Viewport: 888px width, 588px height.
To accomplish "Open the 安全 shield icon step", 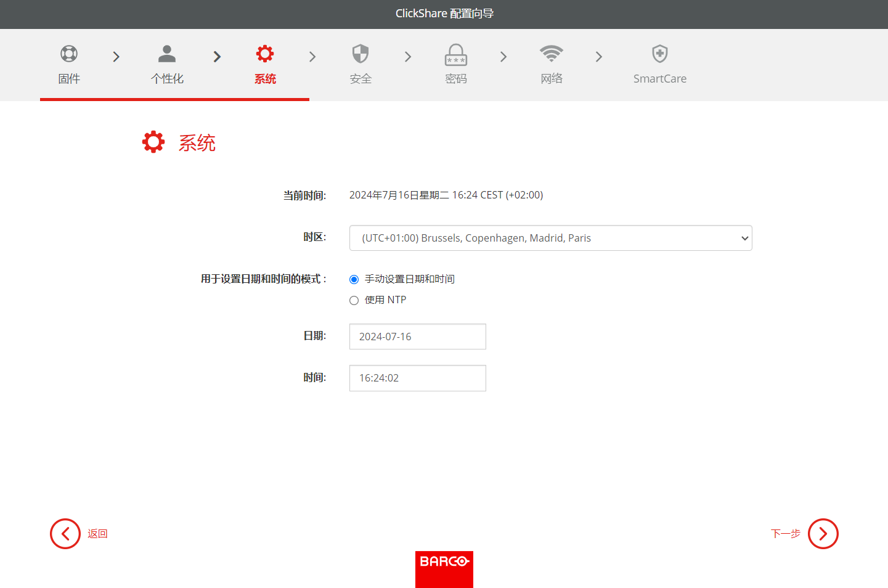I will [x=360, y=54].
